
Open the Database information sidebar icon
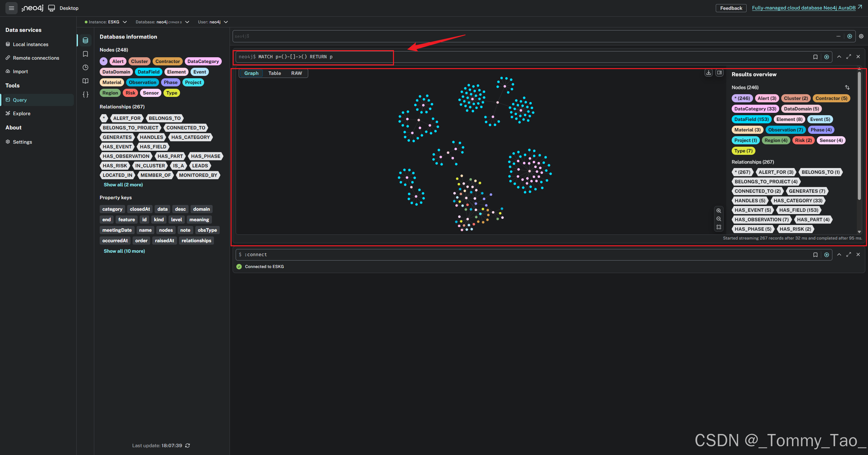coord(85,40)
